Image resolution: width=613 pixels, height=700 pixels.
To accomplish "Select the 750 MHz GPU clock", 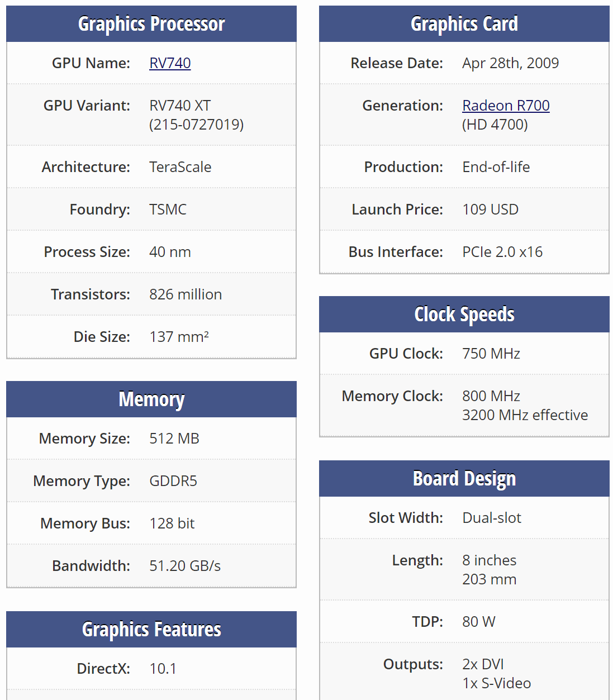I will click(491, 354).
